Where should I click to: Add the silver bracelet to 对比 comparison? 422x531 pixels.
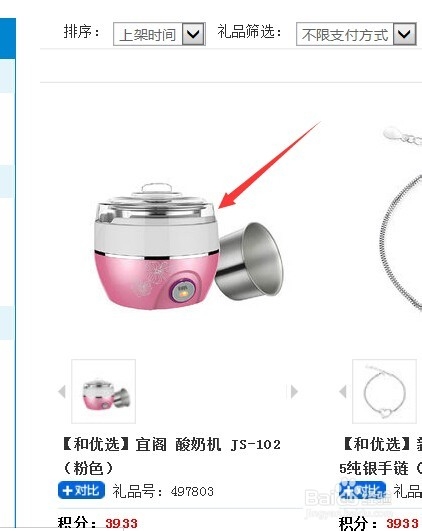coord(362,490)
